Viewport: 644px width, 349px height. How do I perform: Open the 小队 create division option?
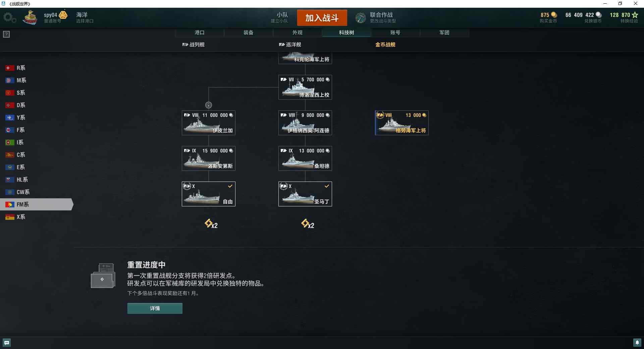[280, 17]
